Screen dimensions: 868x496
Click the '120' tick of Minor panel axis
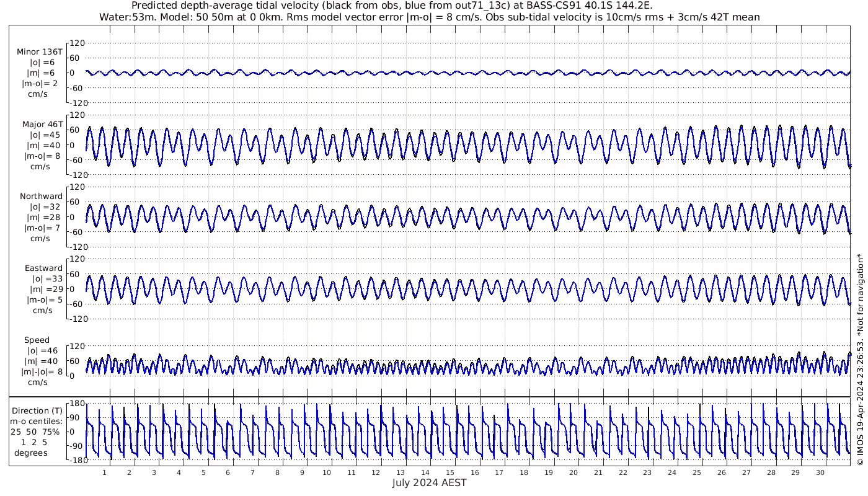(x=77, y=43)
